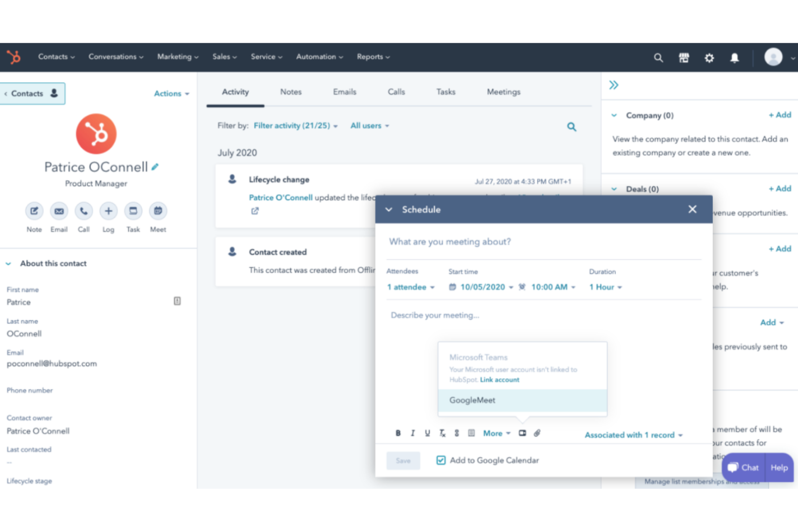The image size is (798, 532).
Task: Click the Save button in Schedule
Action: click(403, 461)
